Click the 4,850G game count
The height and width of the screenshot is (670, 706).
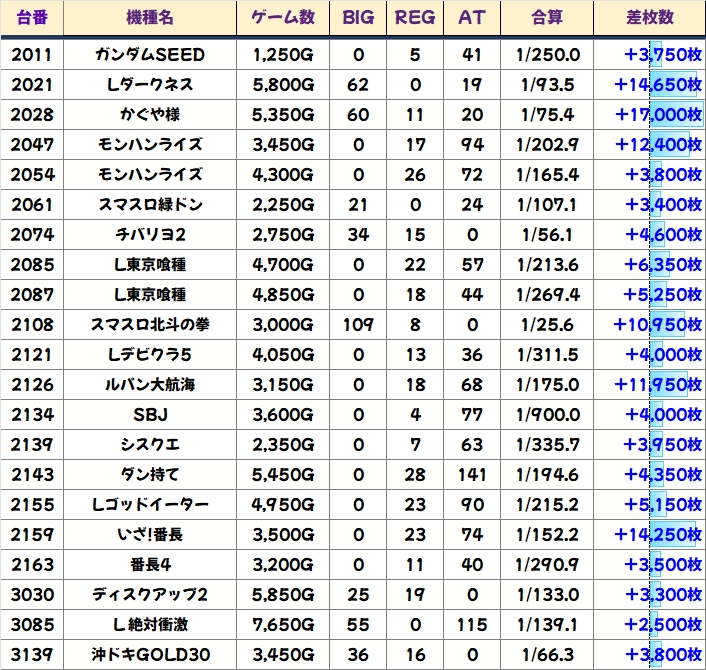point(283,294)
